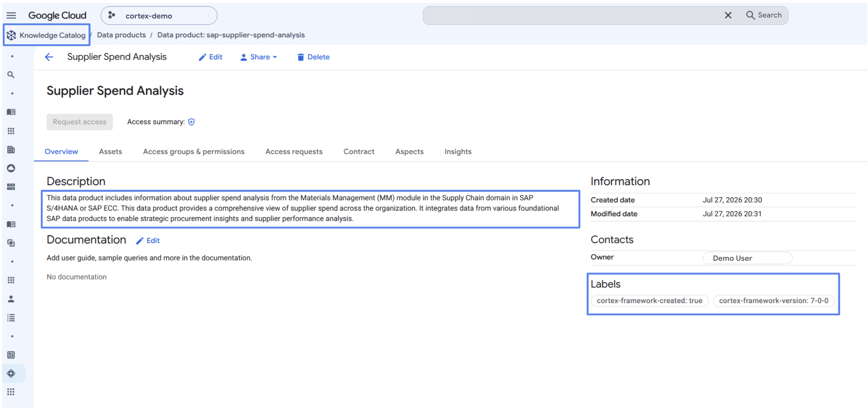Open the hamburger navigation menu
The width and height of the screenshot is (868, 410).
11,16
